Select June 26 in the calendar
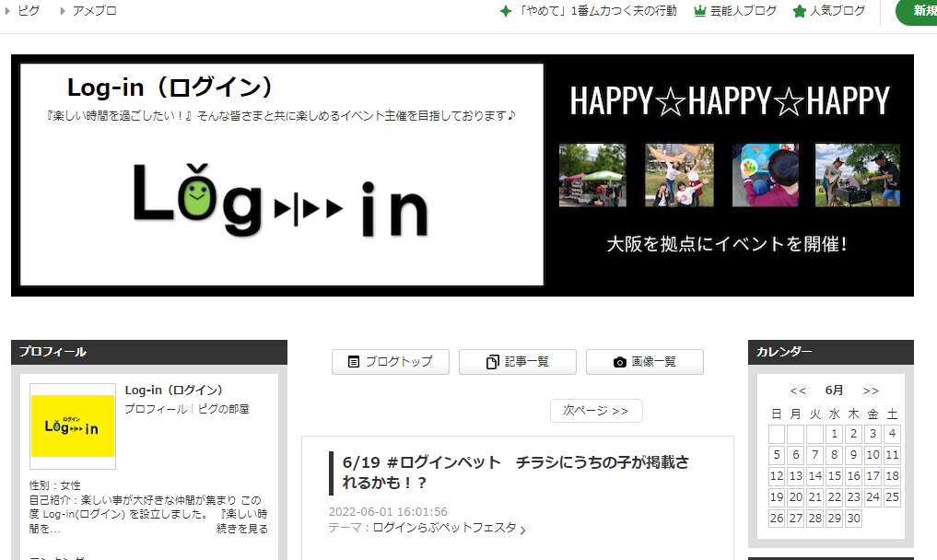Screen dimensions: 937x560 point(777,519)
